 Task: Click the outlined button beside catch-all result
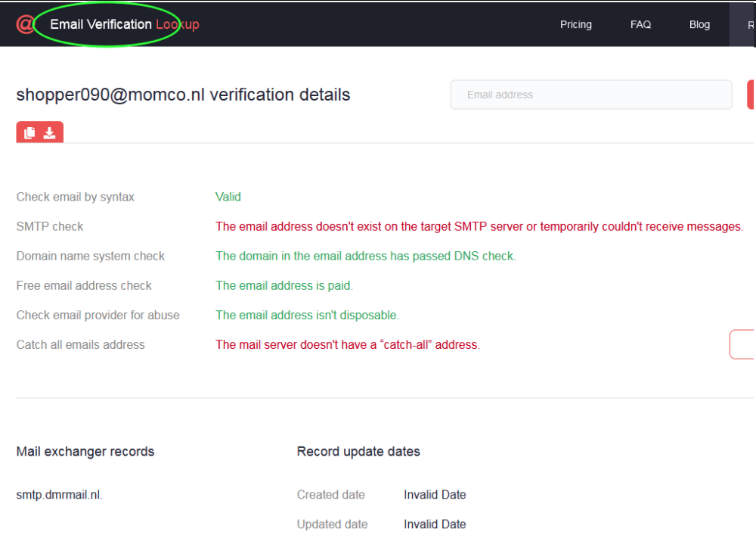[x=743, y=344]
